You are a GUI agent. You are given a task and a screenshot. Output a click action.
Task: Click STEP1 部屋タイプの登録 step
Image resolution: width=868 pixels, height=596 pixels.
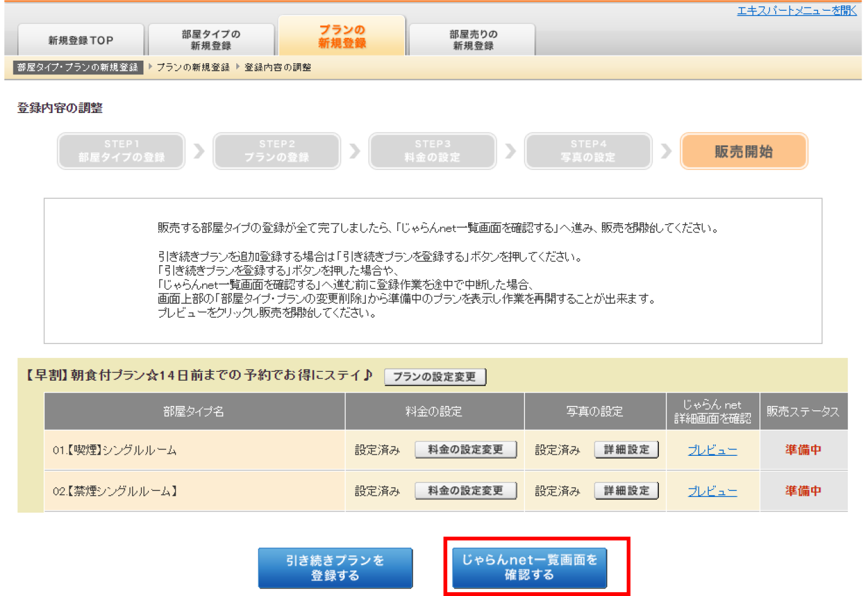121,151
